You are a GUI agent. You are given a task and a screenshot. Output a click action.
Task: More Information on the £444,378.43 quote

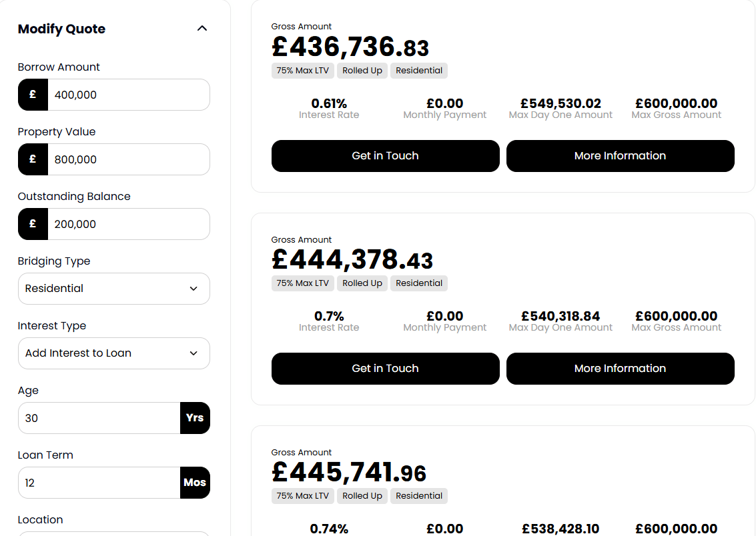[620, 369]
